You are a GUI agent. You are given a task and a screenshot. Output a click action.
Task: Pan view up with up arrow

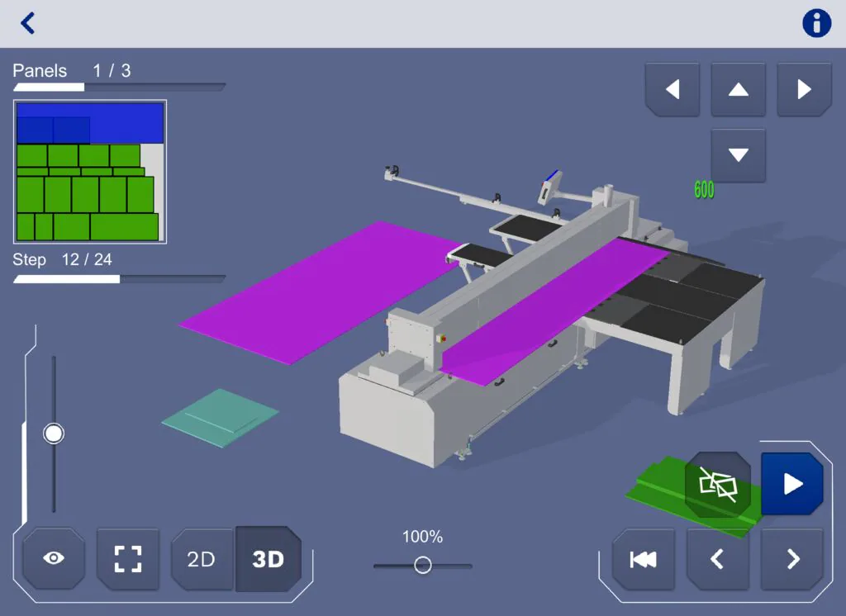738,89
